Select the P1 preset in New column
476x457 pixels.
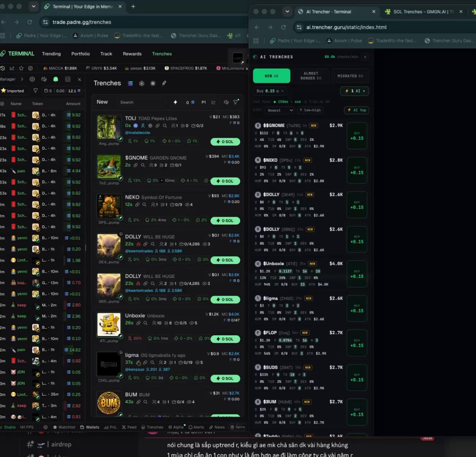(x=203, y=102)
